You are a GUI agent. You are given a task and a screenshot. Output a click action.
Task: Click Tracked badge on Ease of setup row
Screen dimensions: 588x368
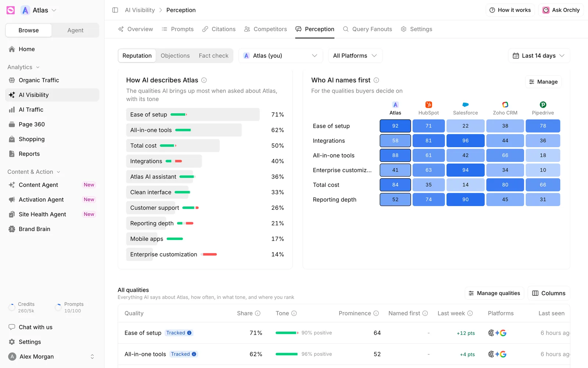[179, 333]
